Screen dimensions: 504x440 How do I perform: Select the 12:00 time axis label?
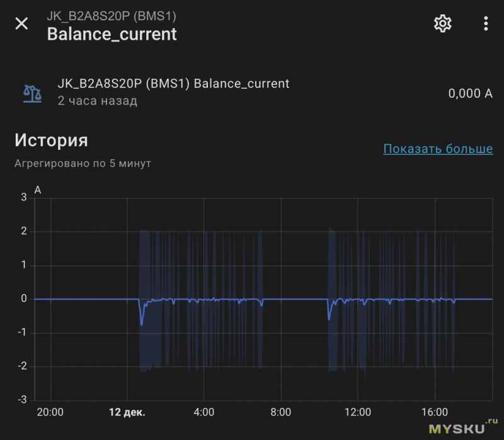(357, 413)
